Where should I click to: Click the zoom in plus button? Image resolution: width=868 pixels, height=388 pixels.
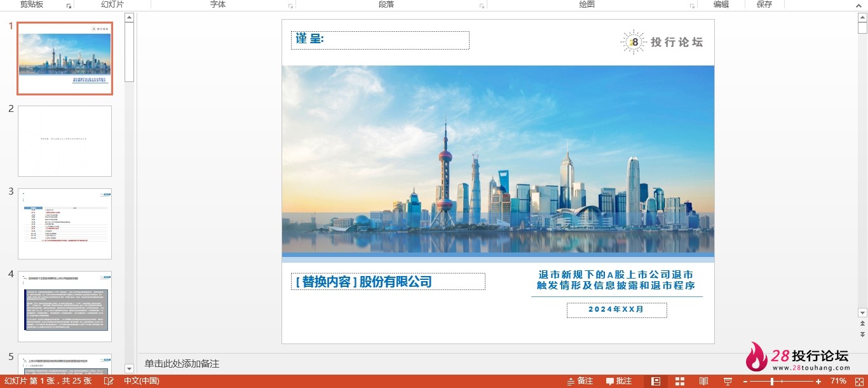(818, 381)
